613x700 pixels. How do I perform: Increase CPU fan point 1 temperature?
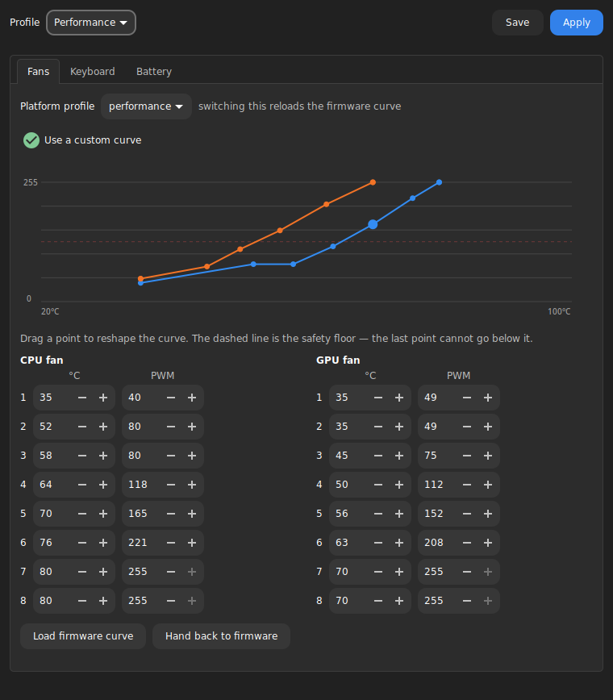(x=103, y=398)
